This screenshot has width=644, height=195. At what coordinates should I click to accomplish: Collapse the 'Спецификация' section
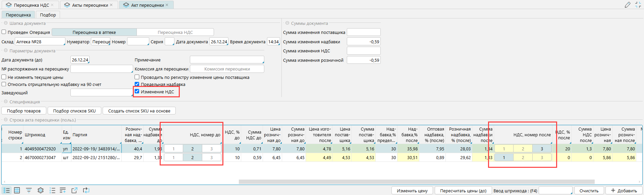[6, 102]
